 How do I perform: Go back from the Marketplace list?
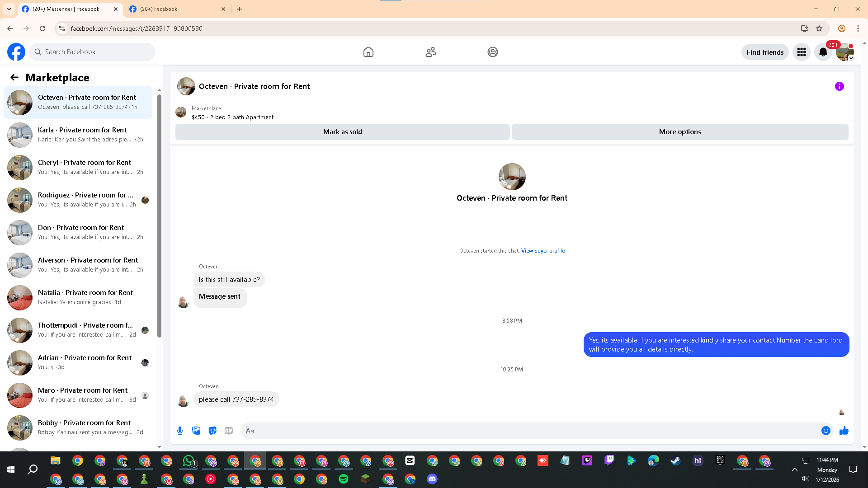(x=14, y=77)
